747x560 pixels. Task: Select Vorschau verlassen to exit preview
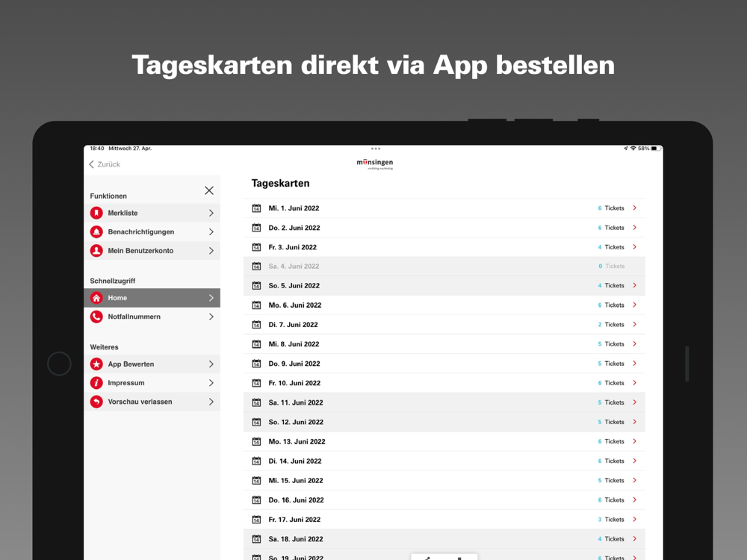pos(152,402)
